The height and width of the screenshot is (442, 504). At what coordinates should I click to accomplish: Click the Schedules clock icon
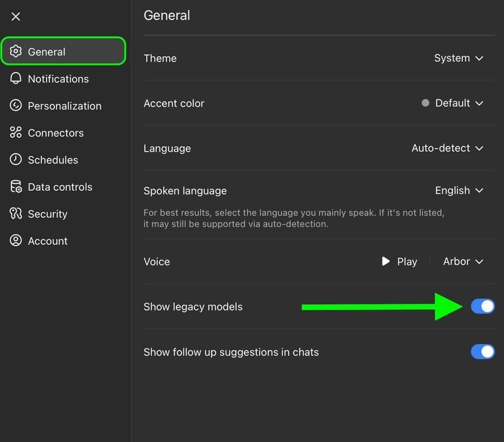[16, 160]
